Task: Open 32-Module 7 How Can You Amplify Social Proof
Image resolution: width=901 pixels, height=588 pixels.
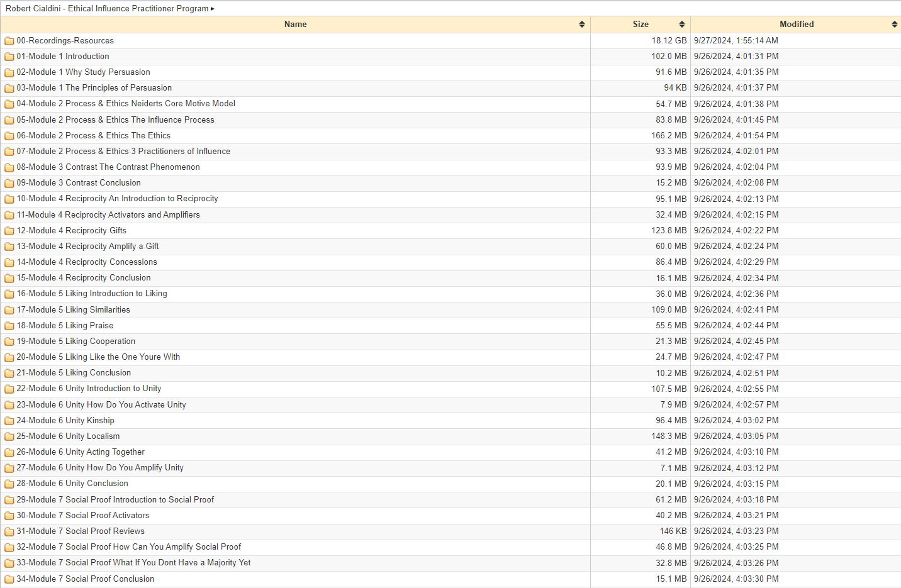Action: tap(129, 547)
